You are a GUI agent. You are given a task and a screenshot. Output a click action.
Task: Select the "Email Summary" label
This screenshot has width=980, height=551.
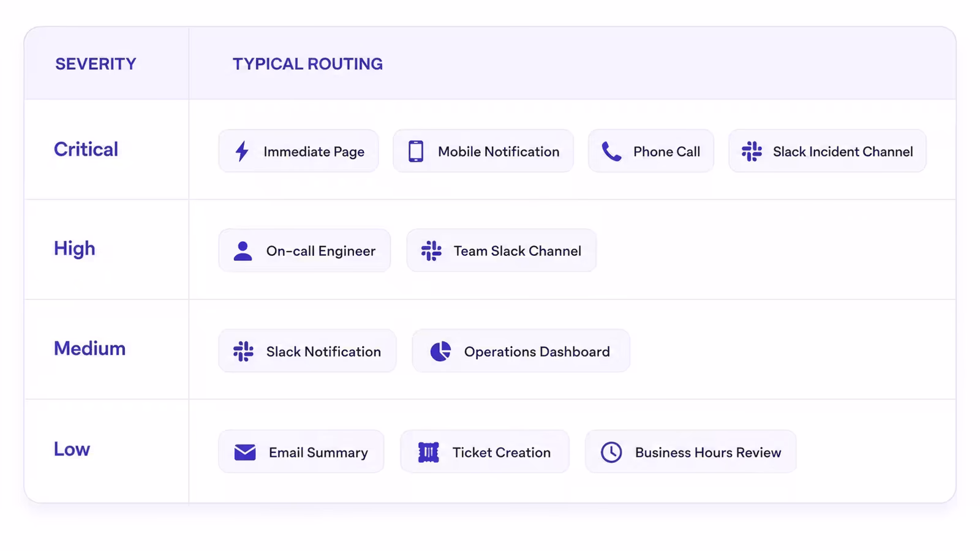coord(318,453)
